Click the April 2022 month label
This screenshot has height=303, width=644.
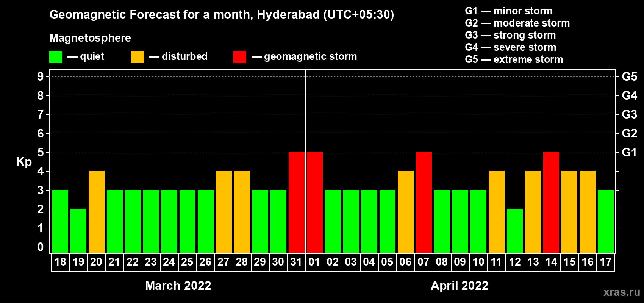tap(460, 286)
